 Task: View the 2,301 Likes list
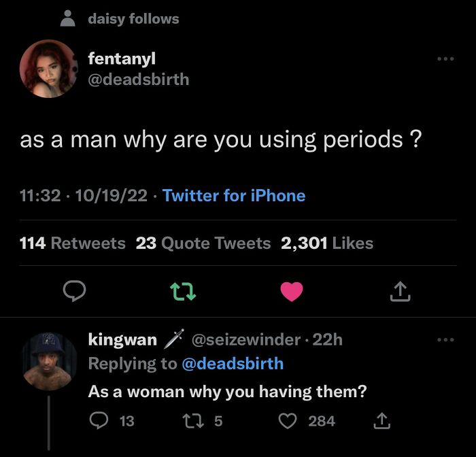(x=327, y=243)
